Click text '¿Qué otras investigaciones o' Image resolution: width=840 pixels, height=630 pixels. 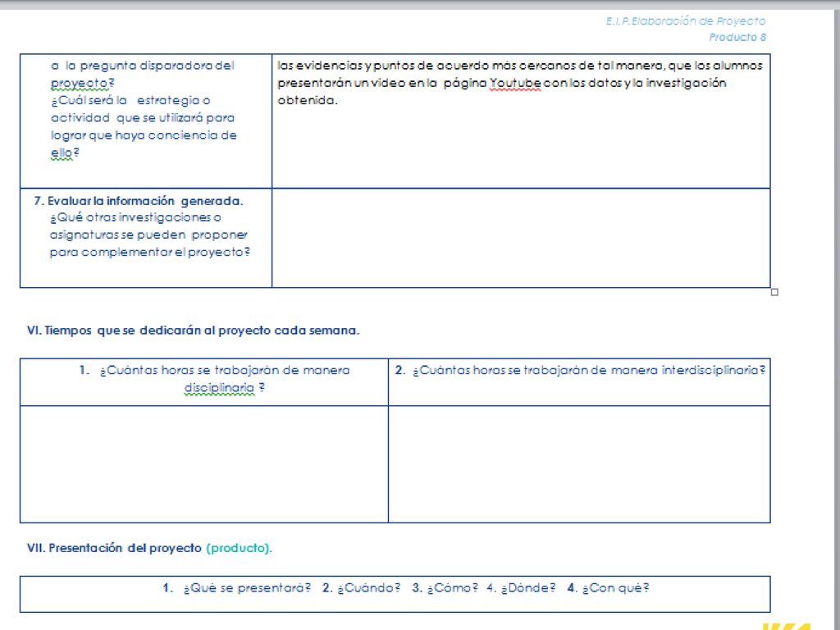pyautogui.click(x=135, y=217)
